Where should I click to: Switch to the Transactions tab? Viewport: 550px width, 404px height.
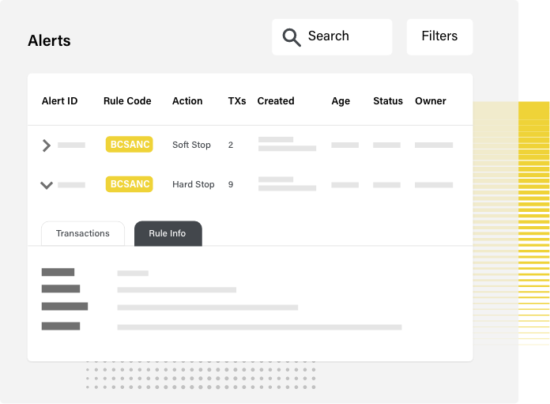coord(83,234)
